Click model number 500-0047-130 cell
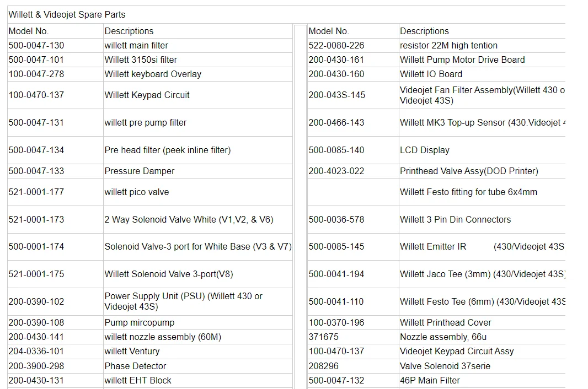588x389 pixels. pyautogui.click(x=55, y=45)
